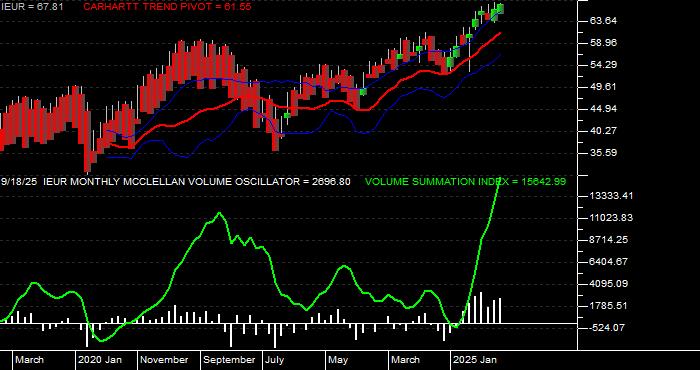Select the first March time axis label
This screenshot has height=370, width=700.
point(29,360)
